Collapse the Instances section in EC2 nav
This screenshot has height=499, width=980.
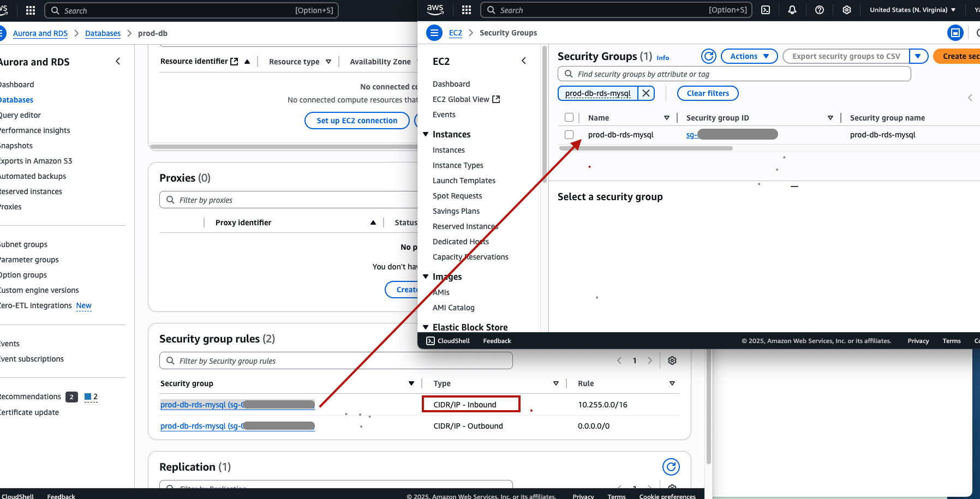click(426, 134)
